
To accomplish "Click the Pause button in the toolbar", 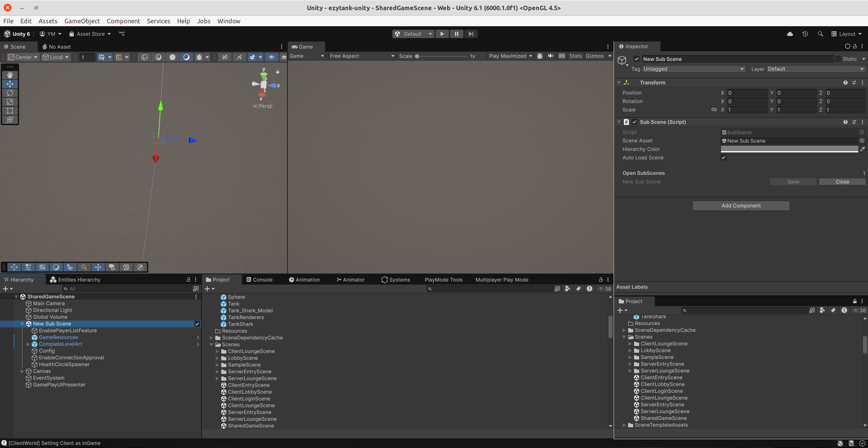I will (456, 34).
